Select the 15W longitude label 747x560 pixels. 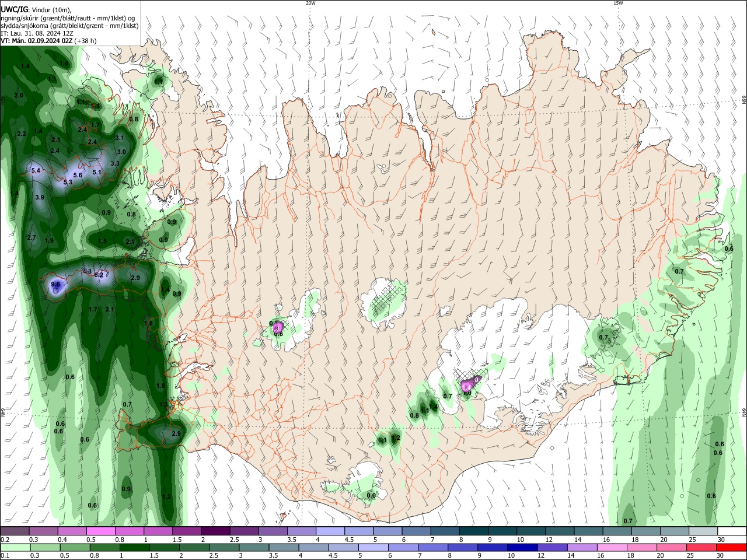coord(618,3)
